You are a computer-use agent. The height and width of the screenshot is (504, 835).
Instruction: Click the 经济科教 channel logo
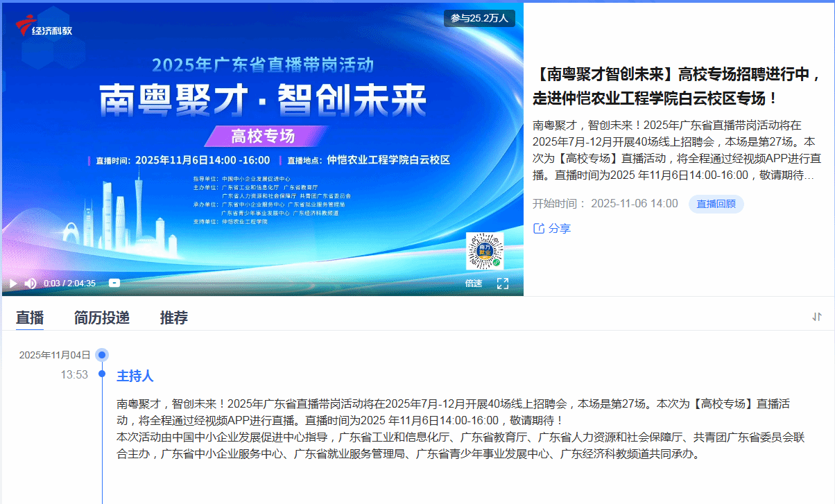pyautogui.click(x=44, y=28)
